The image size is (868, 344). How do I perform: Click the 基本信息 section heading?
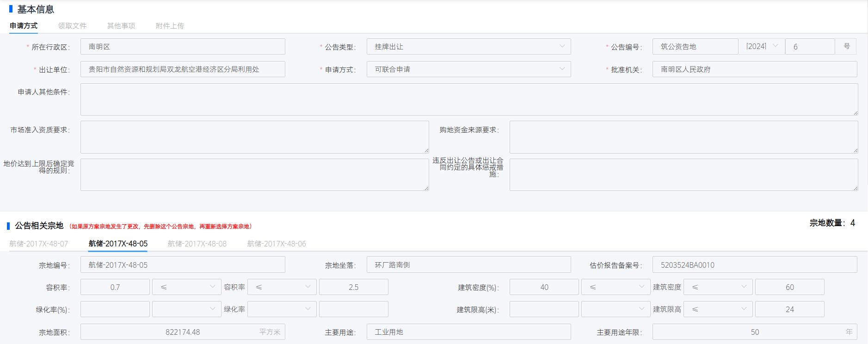tap(36, 9)
